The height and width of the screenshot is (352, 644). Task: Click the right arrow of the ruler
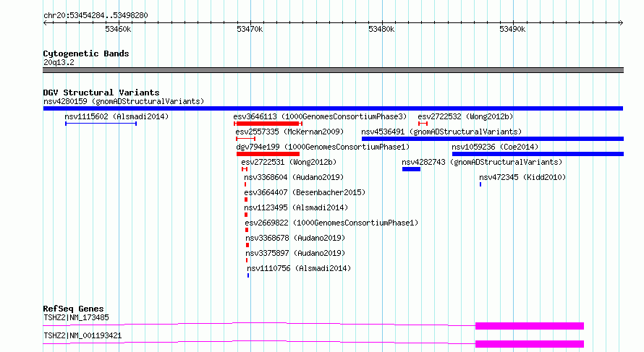621,23
